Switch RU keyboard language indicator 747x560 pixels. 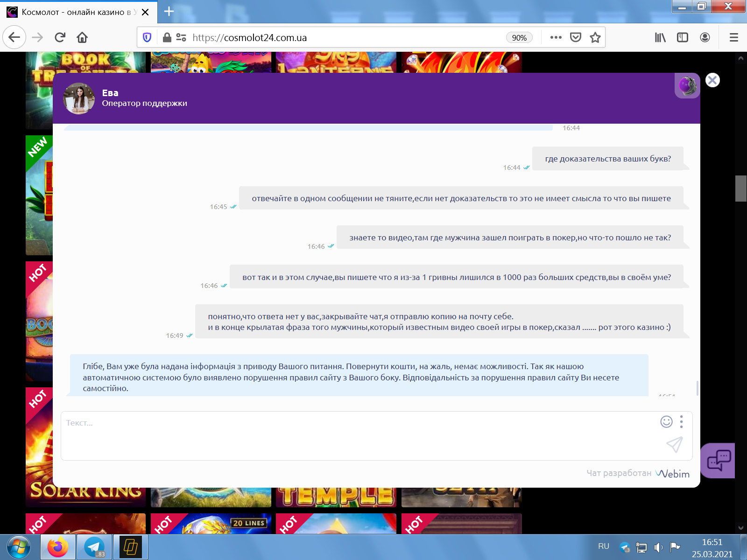pos(604,546)
